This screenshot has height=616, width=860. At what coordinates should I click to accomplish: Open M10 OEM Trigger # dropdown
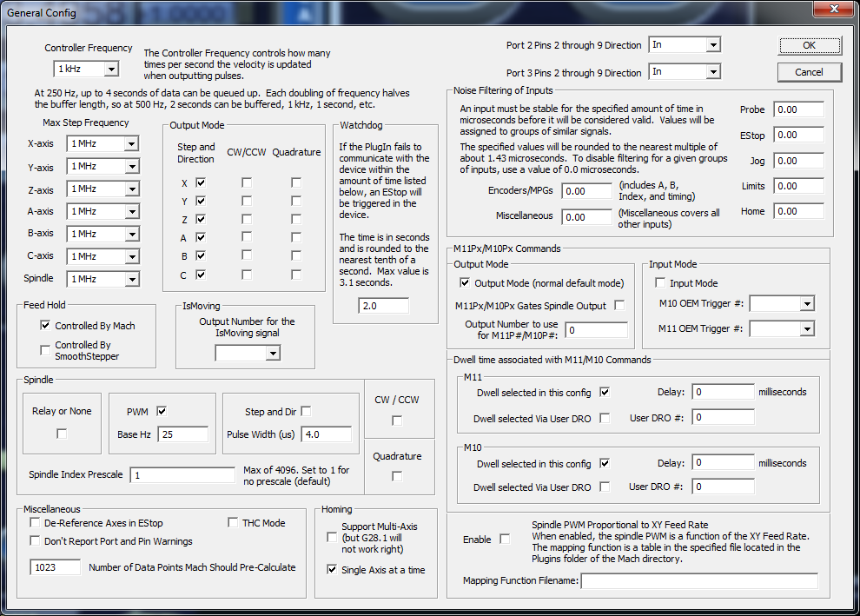tap(782, 303)
